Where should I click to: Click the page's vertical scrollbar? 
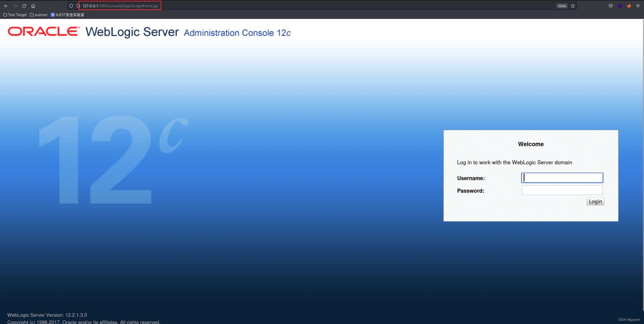643,164
